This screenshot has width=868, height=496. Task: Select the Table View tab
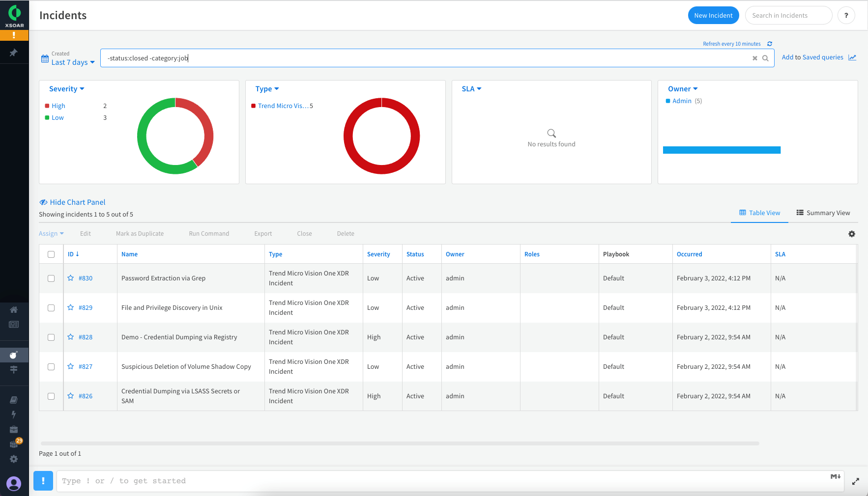click(759, 213)
